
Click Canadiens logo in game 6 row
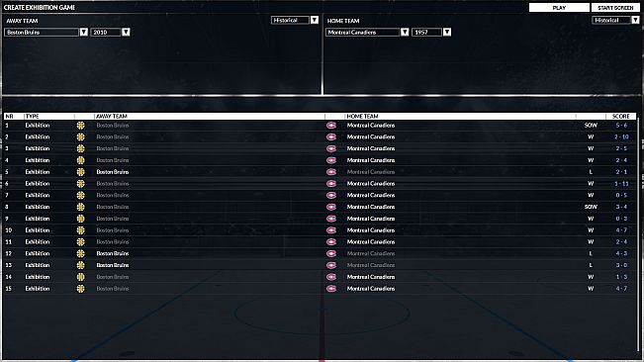coord(331,183)
